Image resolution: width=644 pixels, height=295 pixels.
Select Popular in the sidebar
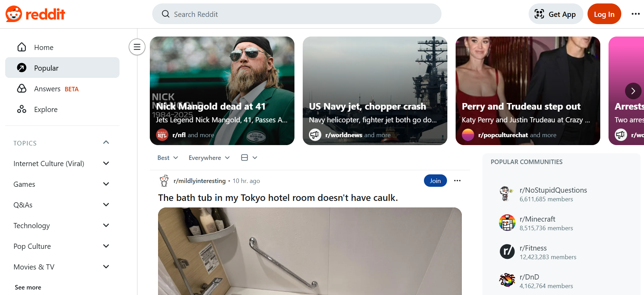(x=46, y=68)
